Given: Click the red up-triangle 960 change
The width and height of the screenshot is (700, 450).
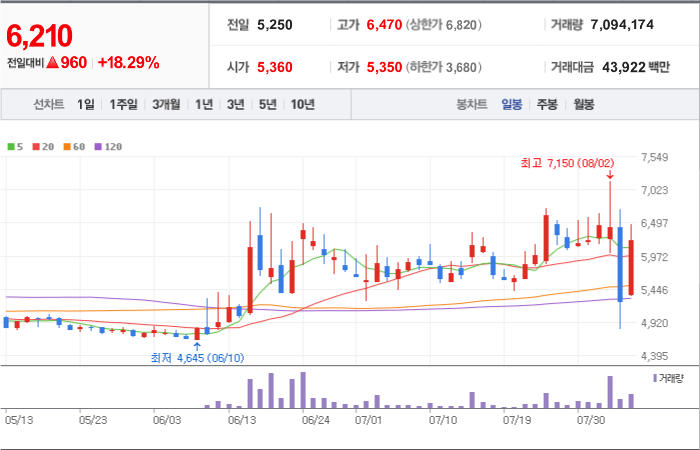Looking at the screenshot, I should 66,63.
